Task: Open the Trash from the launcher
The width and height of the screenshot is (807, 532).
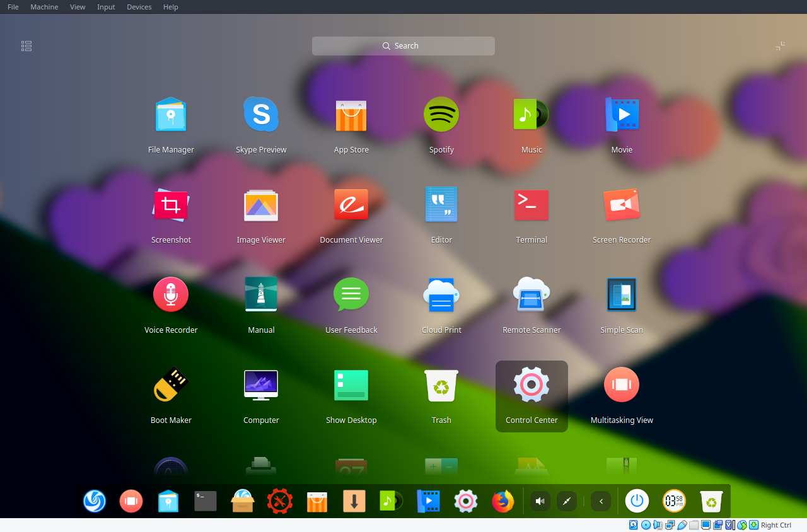Action: tap(441, 385)
